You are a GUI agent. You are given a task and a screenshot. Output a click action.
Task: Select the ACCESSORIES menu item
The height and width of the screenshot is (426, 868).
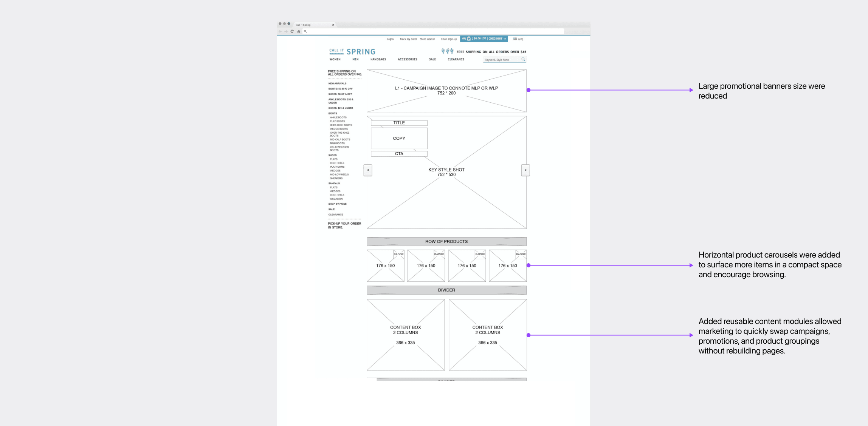tap(407, 59)
